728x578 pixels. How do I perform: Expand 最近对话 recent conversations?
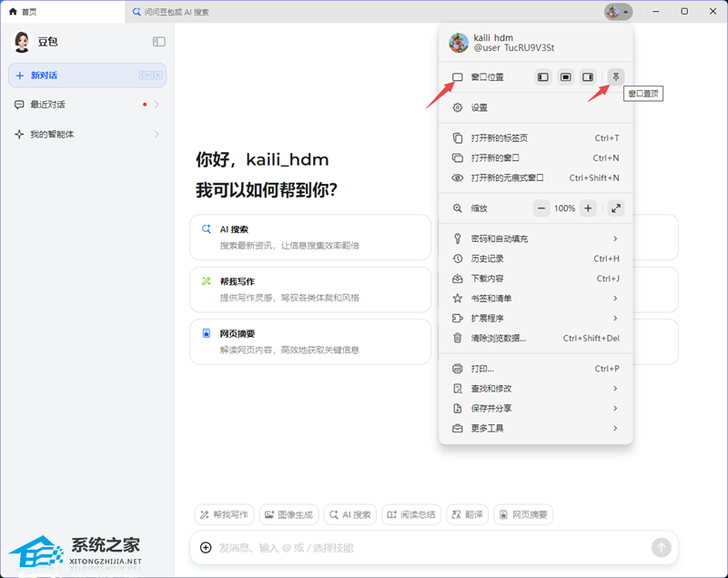click(87, 105)
